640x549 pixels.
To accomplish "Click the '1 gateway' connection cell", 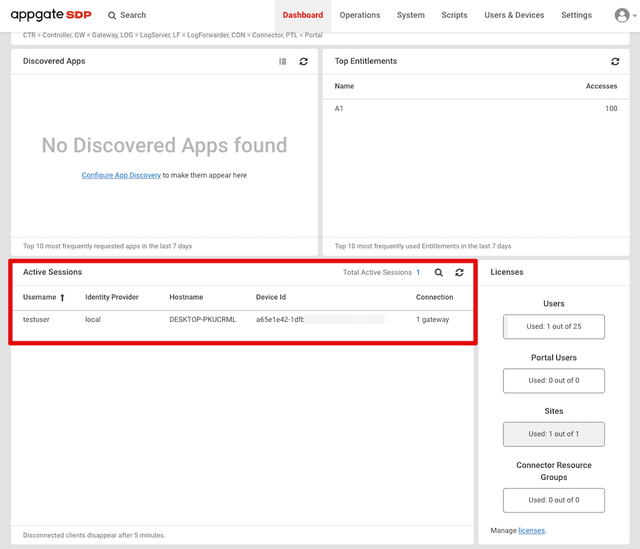I will [432, 320].
